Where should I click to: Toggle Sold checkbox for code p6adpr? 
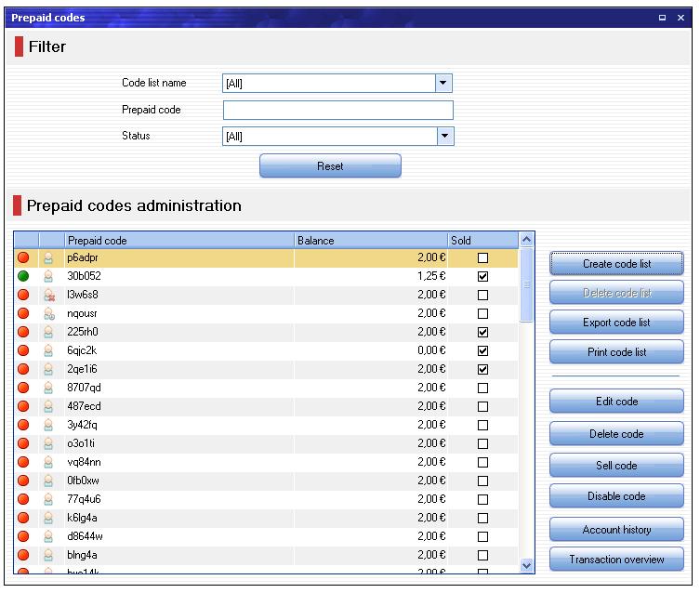[482, 257]
